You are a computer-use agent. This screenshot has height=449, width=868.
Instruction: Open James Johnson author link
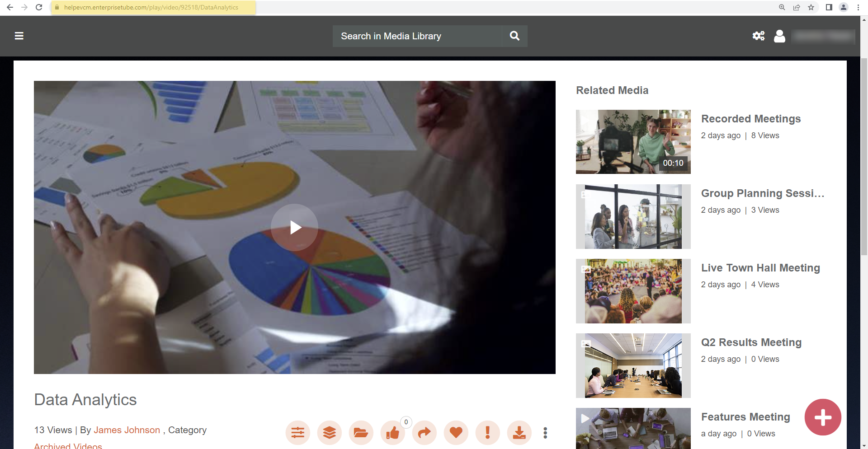click(x=127, y=430)
